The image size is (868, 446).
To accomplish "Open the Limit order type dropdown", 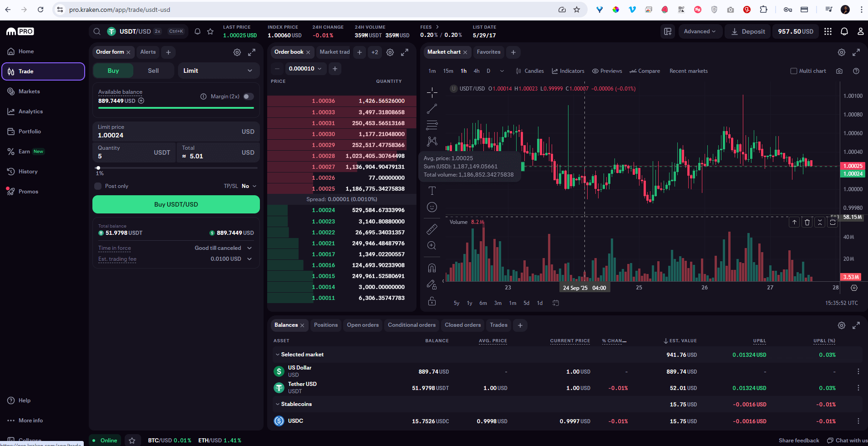I will (218, 71).
